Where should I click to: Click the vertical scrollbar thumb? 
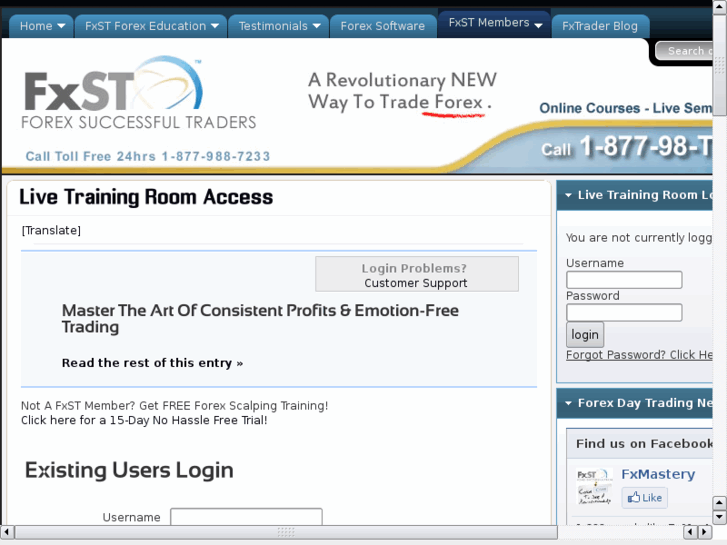pos(719,65)
